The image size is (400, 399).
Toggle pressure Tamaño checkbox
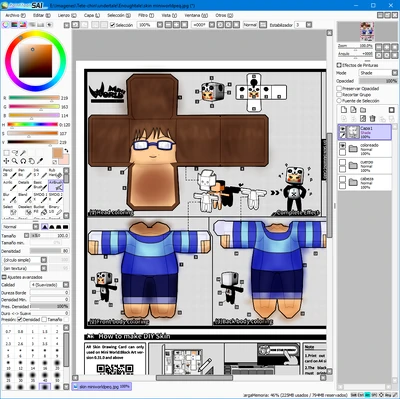click(x=44, y=319)
